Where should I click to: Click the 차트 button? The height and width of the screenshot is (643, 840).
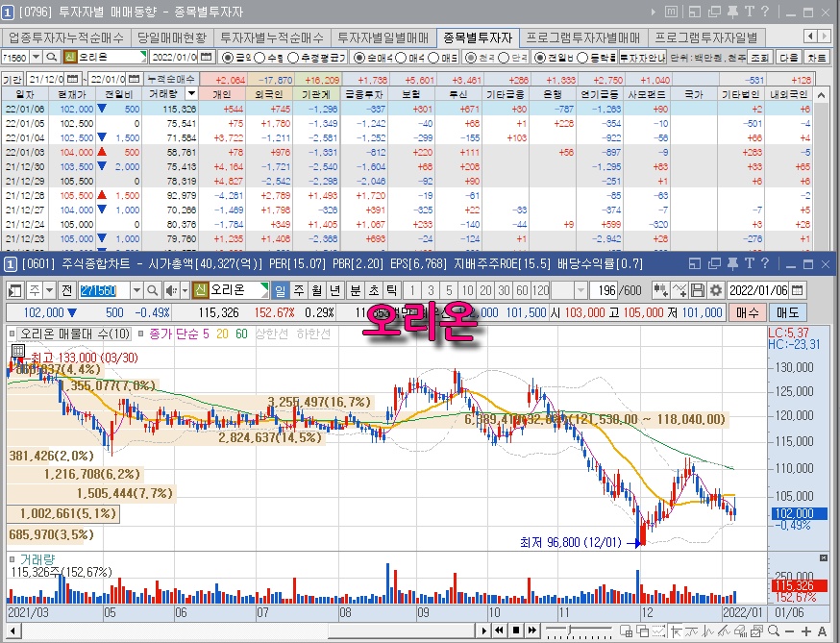(x=817, y=58)
